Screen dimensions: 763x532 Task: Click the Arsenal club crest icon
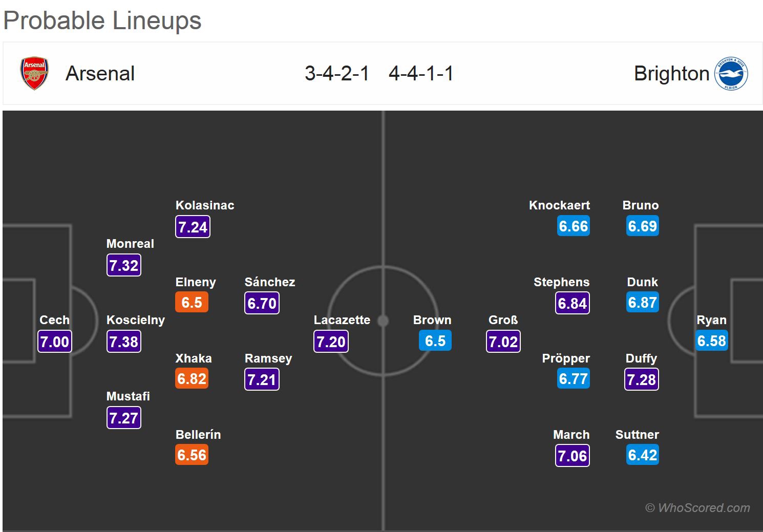coord(34,73)
